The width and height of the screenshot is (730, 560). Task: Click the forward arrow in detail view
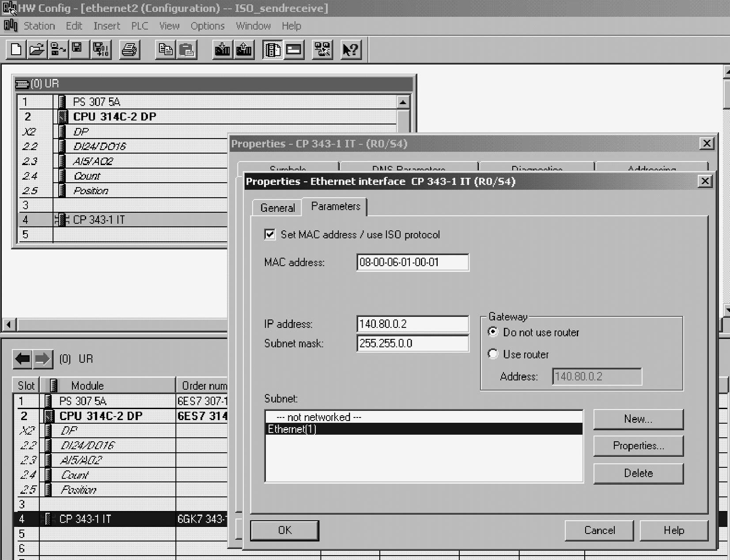[43, 359]
